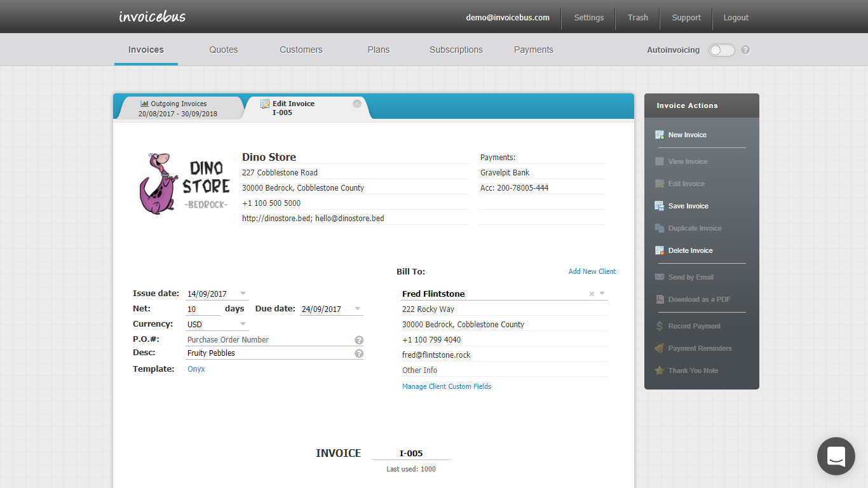The width and height of the screenshot is (868, 488).
Task: Click the Send by Email icon
Action: (660, 276)
